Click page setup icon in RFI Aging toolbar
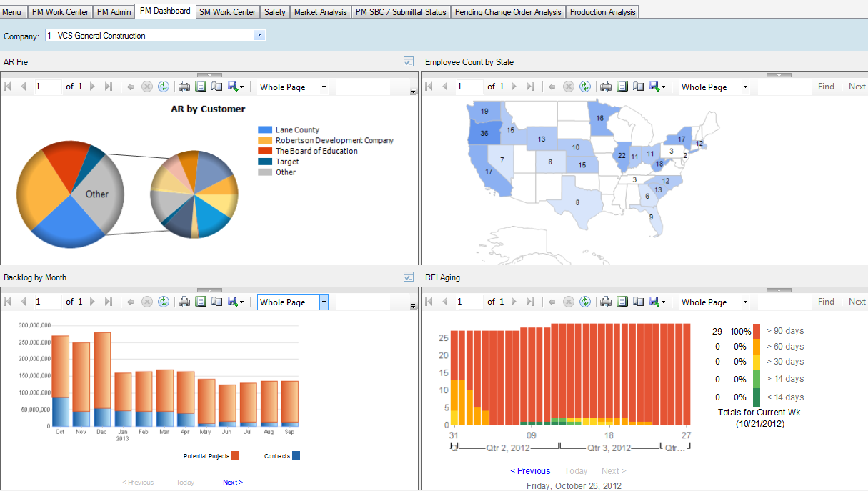This screenshot has height=494, width=868. pos(638,302)
